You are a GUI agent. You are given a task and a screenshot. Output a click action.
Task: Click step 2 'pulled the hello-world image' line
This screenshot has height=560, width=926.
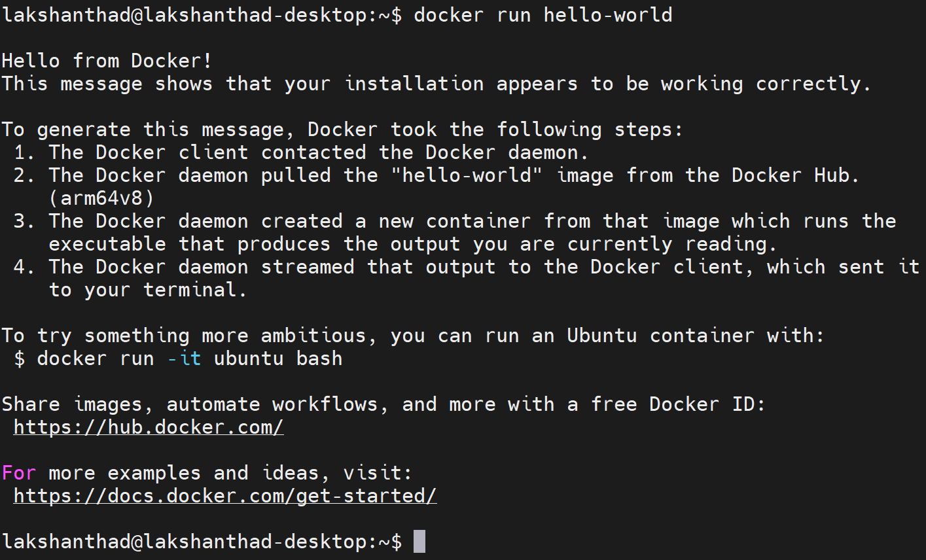pos(436,175)
